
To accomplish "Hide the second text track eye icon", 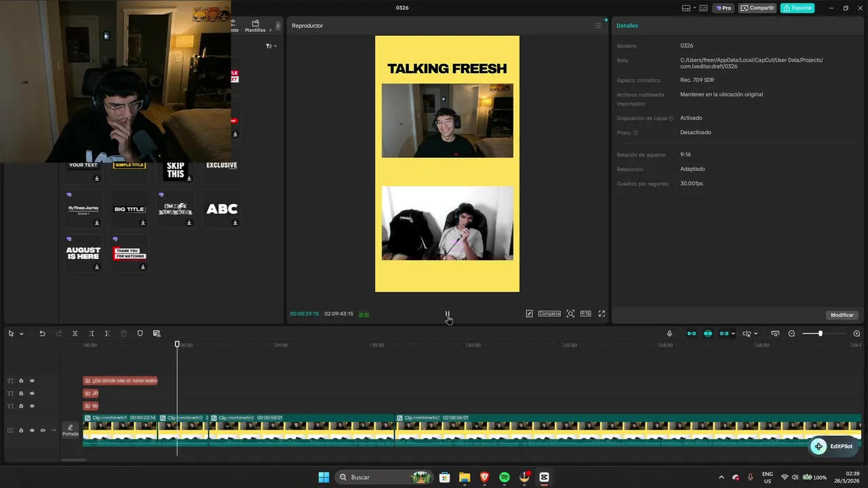I will 32,393.
